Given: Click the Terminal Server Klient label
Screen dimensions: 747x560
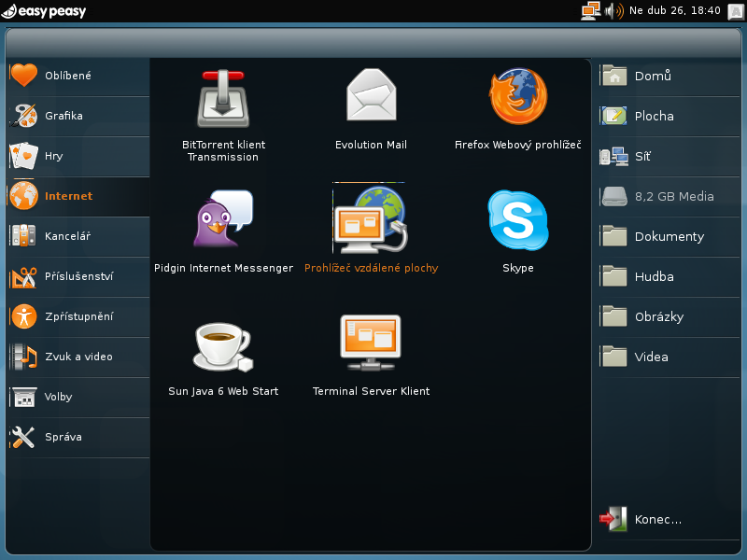Looking at the screenshot, I should tap(371, 391).
